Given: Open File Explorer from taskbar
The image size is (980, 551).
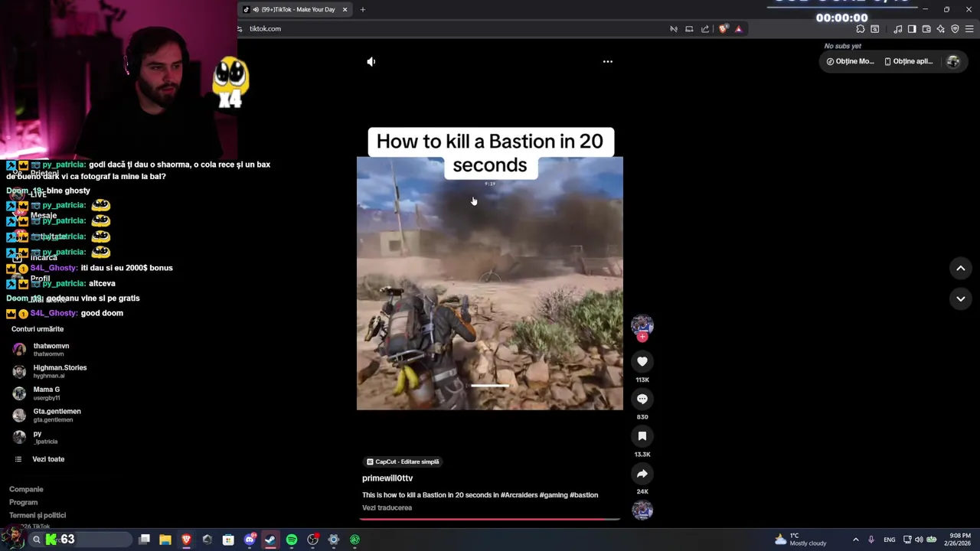Looking at the screenshot, I should (x=165, y=540).
